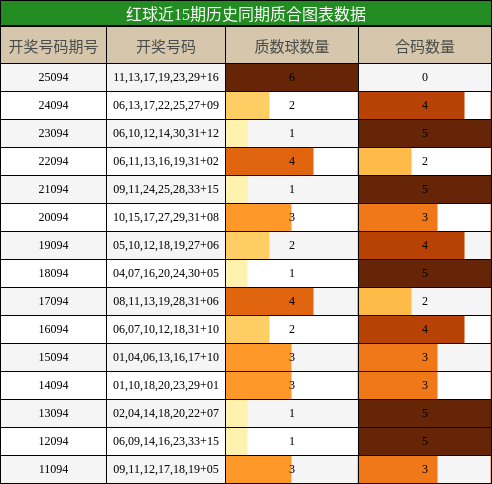Select draw numbers 09,11,24,25,28,33+15
The height and width of the screenshot is (484, 492).
pyautogui.click(x=166, y=189)
